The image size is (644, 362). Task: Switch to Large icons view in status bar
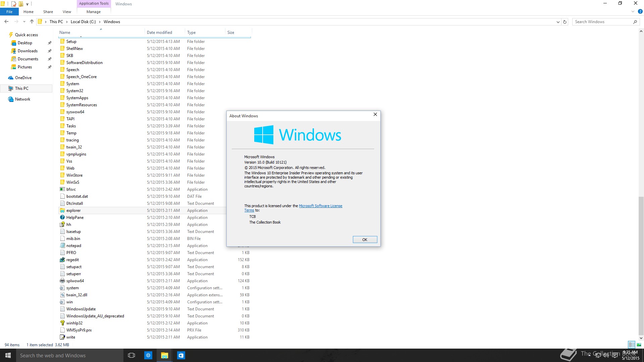(x=639, y=345)
